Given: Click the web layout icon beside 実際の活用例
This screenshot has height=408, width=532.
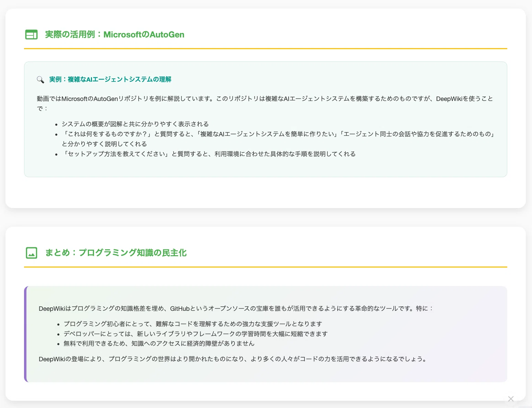Looking at the screenshot, I should [31, 35].
